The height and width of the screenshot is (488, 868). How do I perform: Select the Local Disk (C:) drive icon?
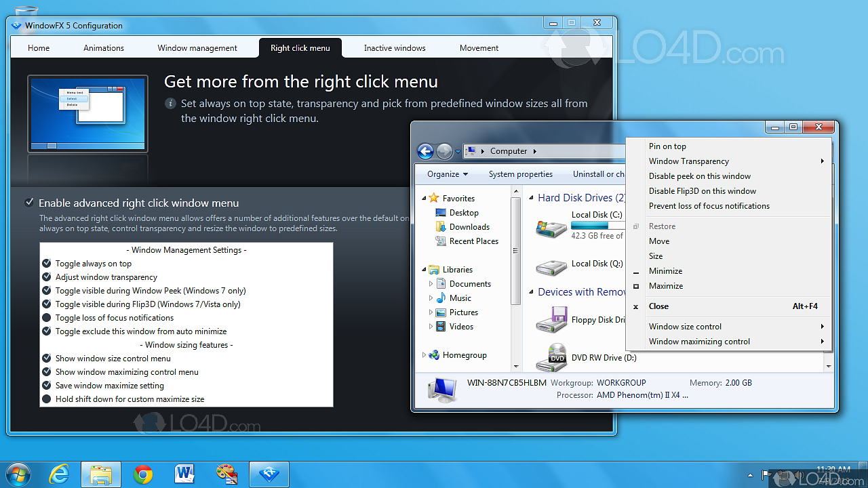click(551, 228)
